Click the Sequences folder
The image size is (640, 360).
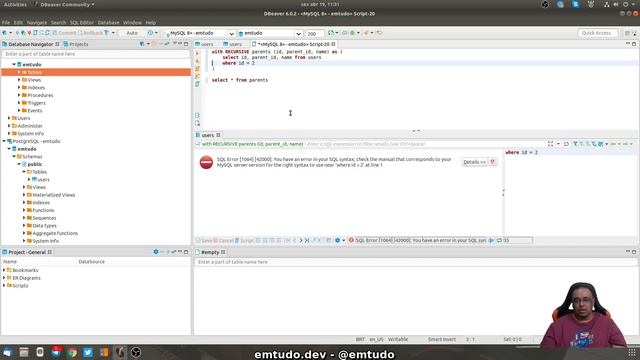coord(44,218)
